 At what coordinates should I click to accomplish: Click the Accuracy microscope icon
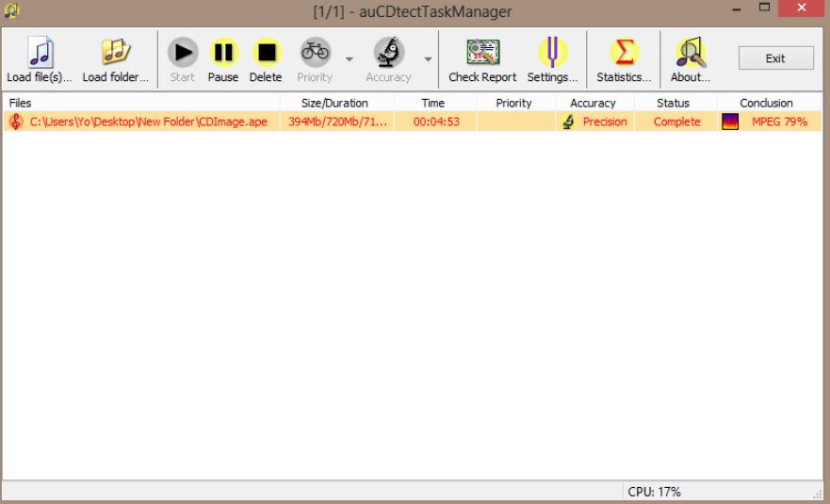point(389,52)
